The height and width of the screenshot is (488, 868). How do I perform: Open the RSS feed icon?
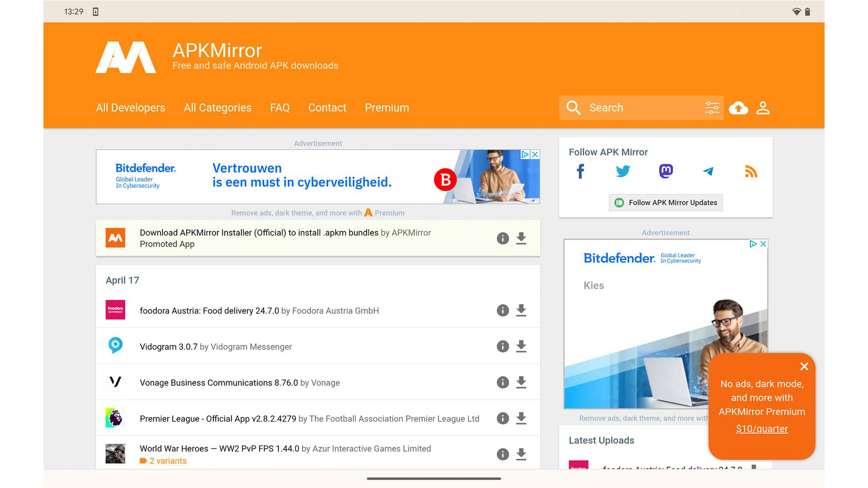(751, 171)
